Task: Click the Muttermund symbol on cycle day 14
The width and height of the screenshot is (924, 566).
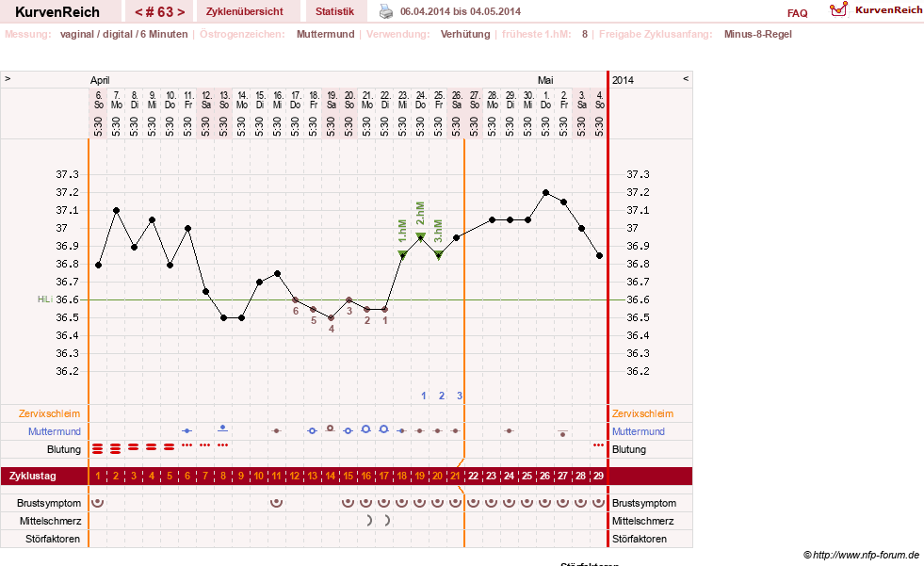Action: point(331,429)
